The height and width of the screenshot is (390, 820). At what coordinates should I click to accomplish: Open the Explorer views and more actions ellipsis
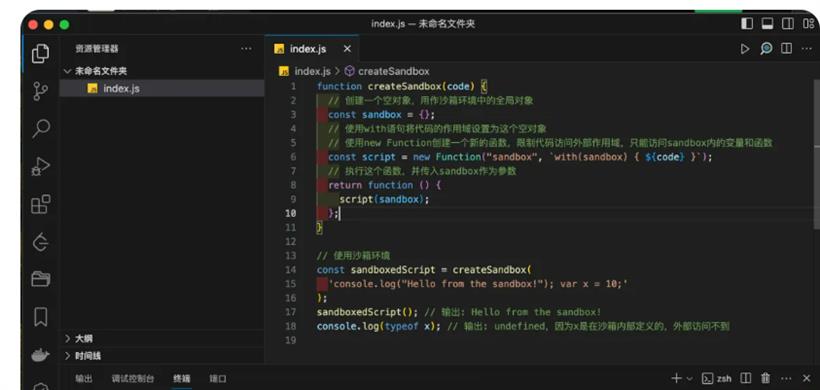[246, 49]
